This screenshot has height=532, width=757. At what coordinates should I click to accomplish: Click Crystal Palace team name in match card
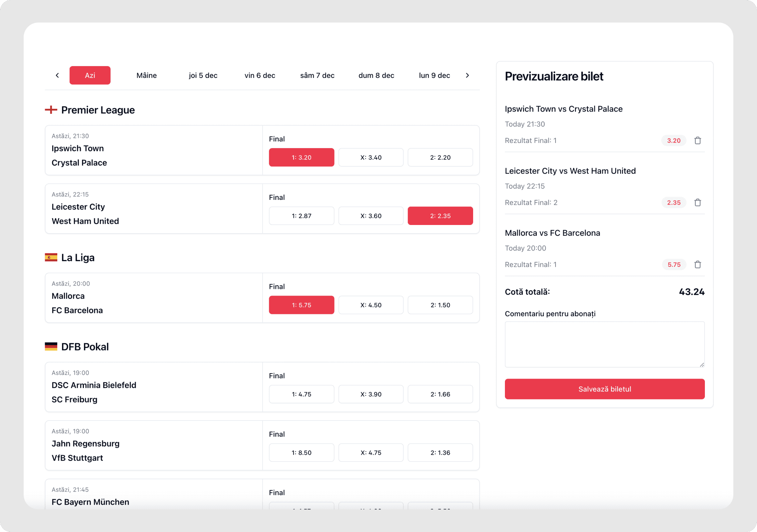pyautogui.click(x=79, y=163)
